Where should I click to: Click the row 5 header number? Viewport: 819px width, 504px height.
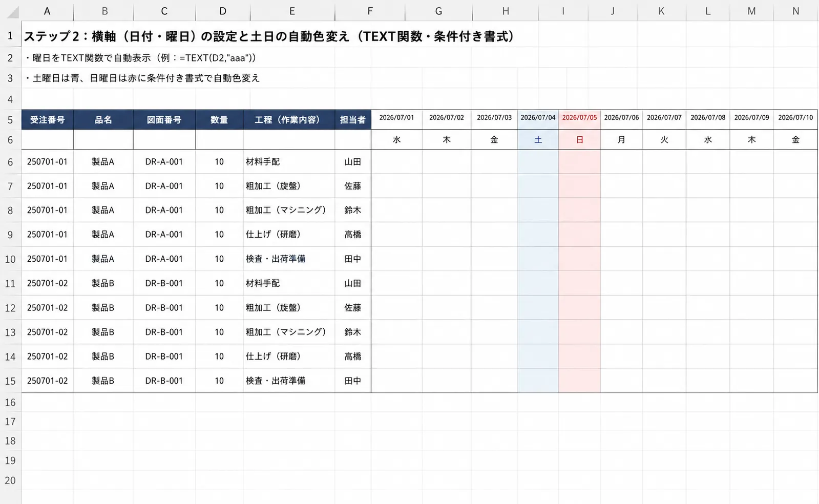[x=10, y=120]
